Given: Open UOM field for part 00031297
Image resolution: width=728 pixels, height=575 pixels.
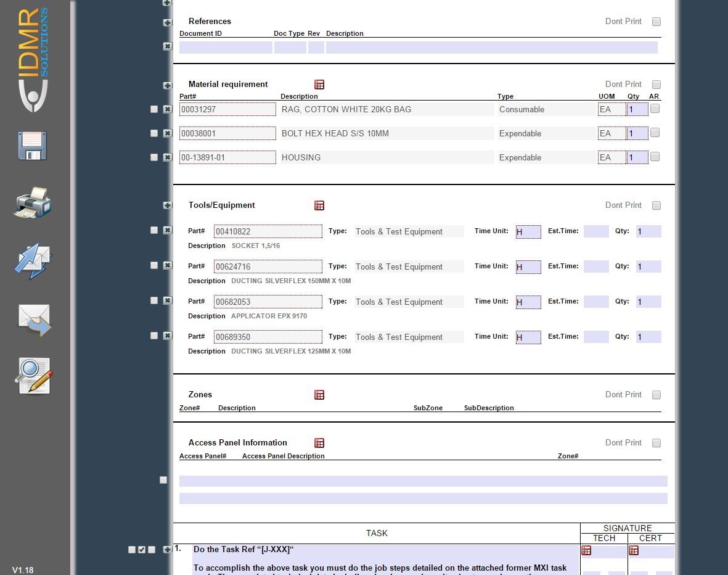Looking at the screenshot, I should pos(611,110).
